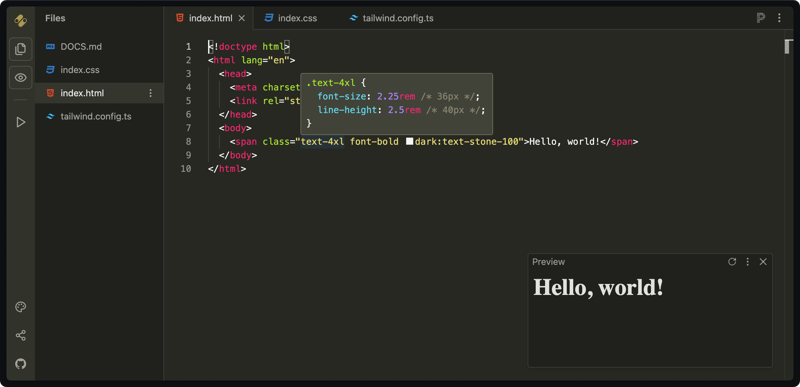Screen dimensions: 800x387
Task: Click the font-size line in tooltip
Action: pyautogui.click(x=398, y=96)
